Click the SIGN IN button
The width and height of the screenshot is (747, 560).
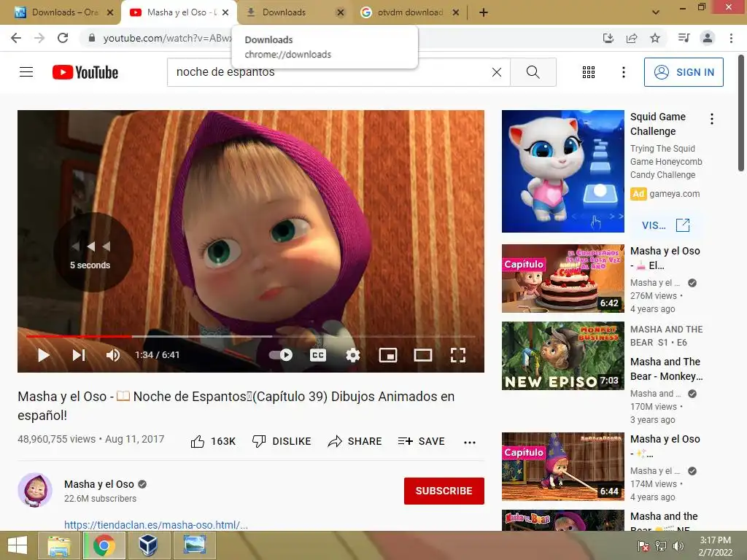tap(683, 72)
